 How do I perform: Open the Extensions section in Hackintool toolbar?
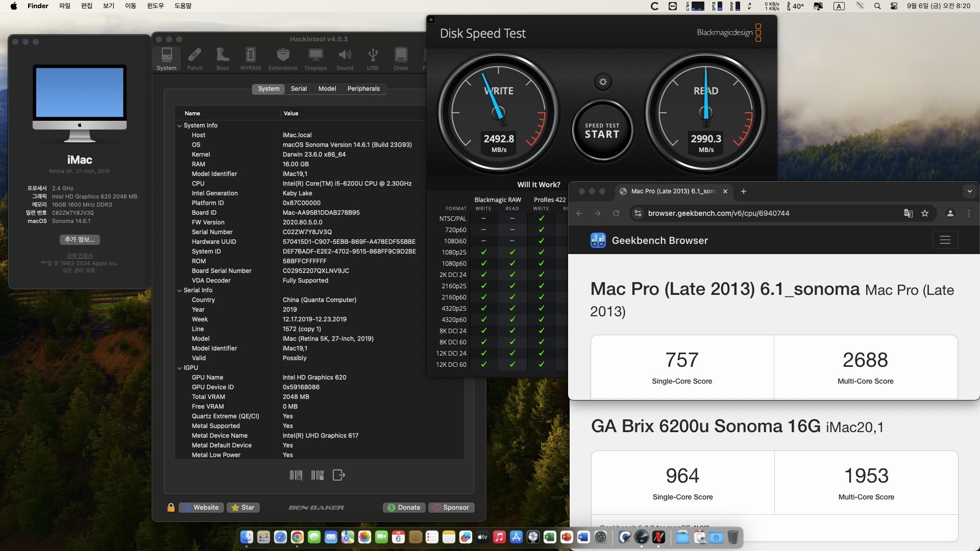click(x=283, y=59)
